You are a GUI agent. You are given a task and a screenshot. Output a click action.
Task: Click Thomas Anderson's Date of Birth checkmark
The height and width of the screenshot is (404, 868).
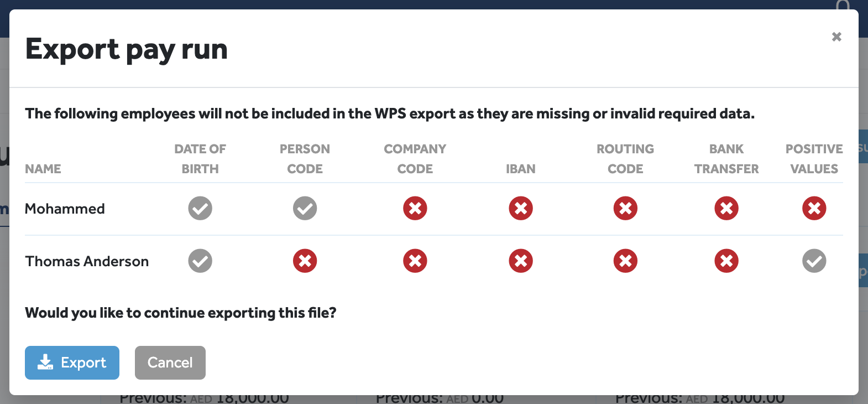(x=200, y=261)
